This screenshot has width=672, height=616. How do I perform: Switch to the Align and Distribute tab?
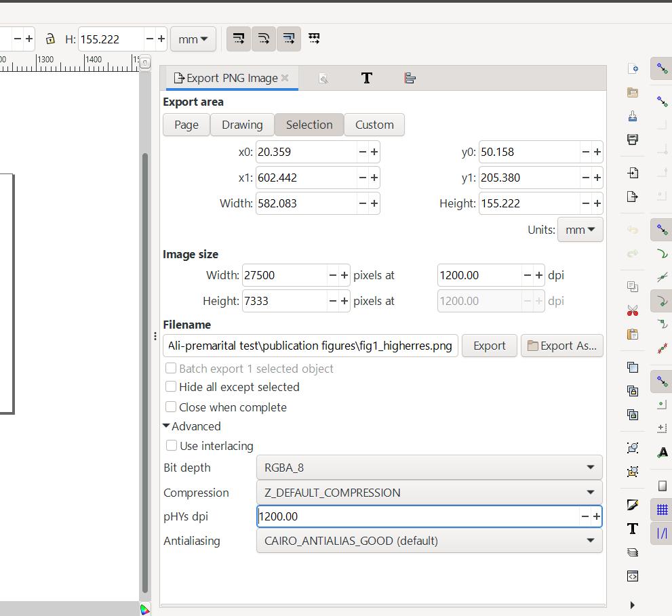tap(410, 78)
